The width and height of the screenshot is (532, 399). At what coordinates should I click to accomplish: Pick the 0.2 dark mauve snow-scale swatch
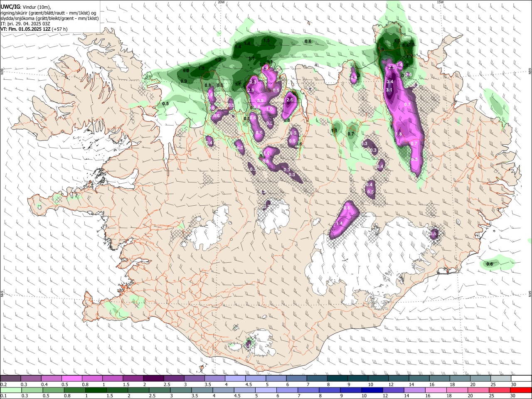pyautogui.click(x=10, y=379)
